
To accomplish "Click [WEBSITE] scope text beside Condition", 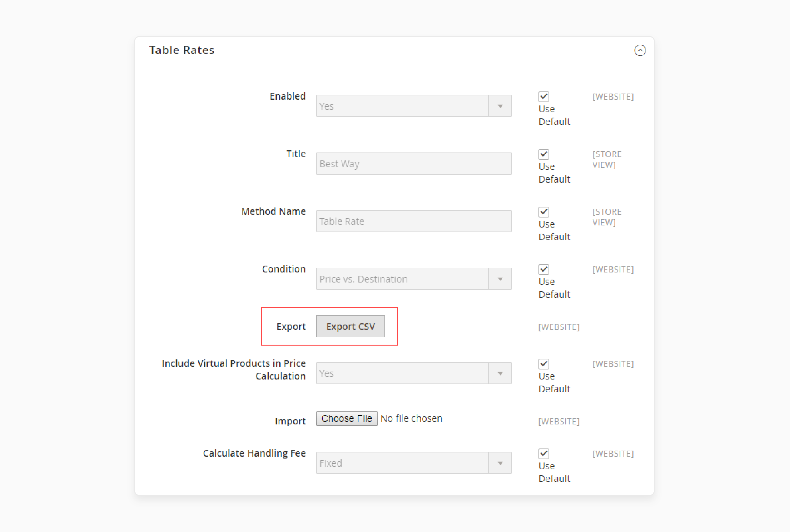I will tap(613, 269).
